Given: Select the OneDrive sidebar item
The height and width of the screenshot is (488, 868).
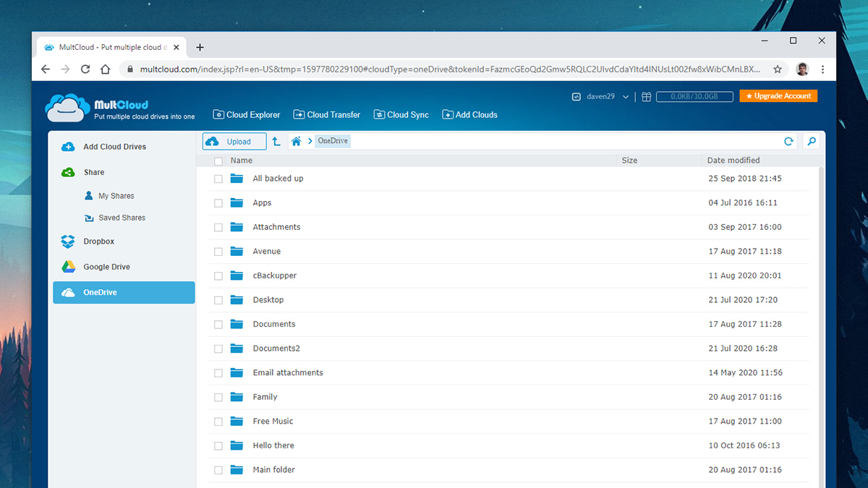Looking at the screenshot, I should [x=124, y=292].
